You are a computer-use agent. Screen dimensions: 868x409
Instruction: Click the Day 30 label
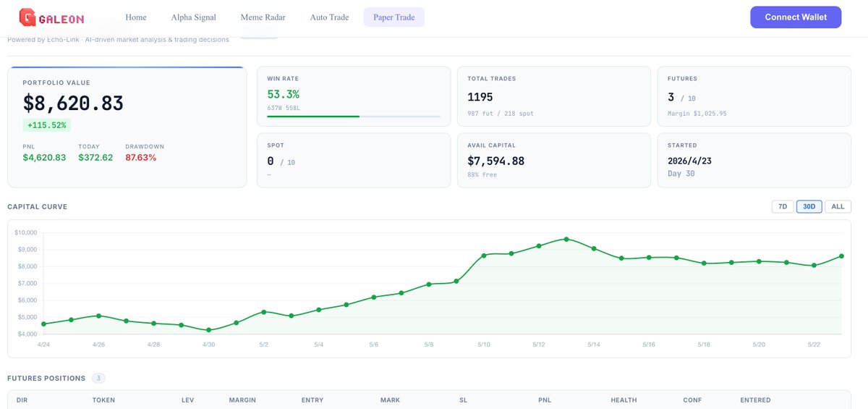681,174
